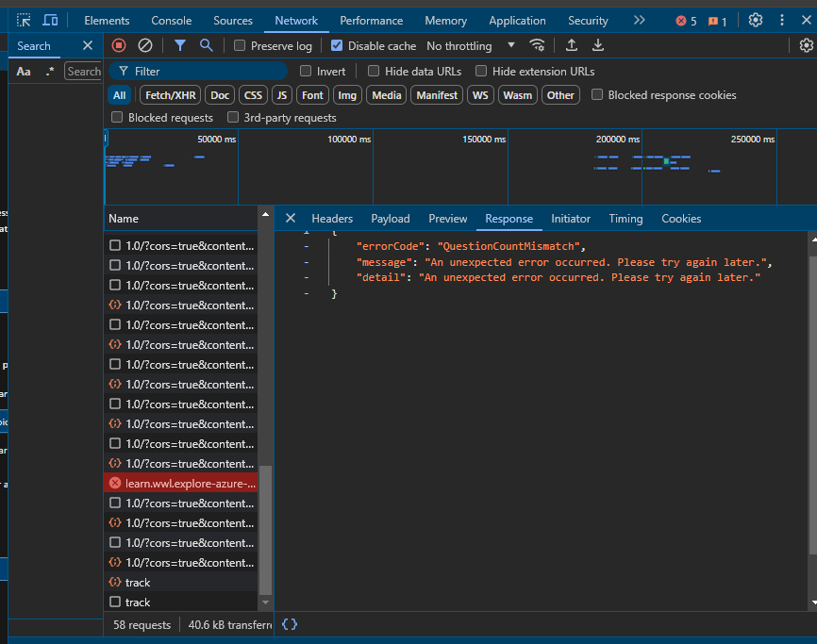817x644 pixels.
Task: Export HAR download icon
Action: click(598, 46)
